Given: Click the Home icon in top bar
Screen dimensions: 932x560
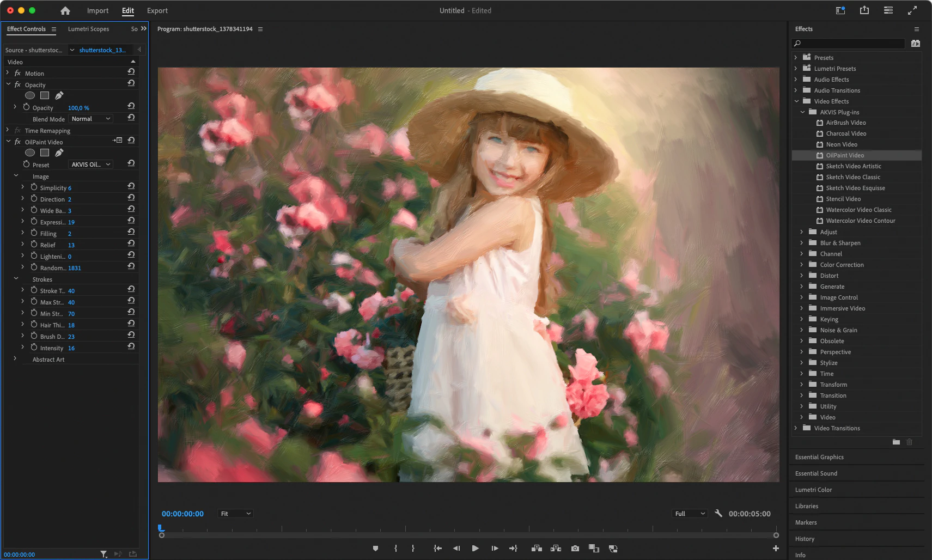Looking at the screenshot, I should (x=65, y=11).
